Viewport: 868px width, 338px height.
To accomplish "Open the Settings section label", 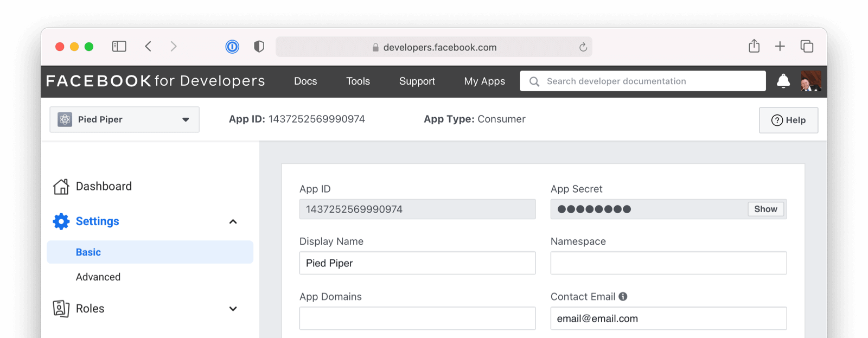I will coord(97,221).
